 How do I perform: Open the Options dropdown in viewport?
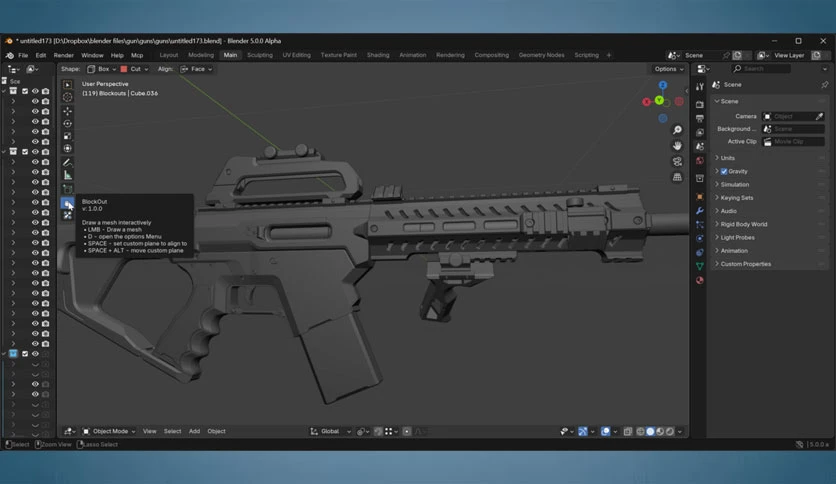coord(669,69)
